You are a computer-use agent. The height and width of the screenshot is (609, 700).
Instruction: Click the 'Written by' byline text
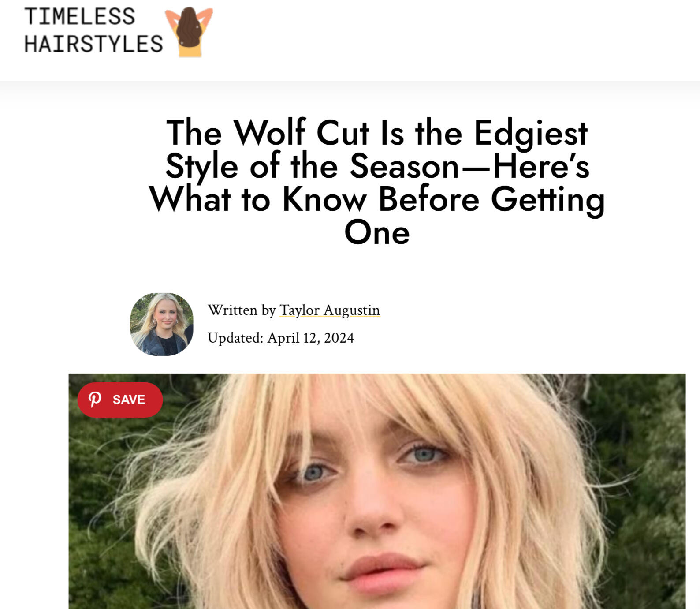pos(242,310)
